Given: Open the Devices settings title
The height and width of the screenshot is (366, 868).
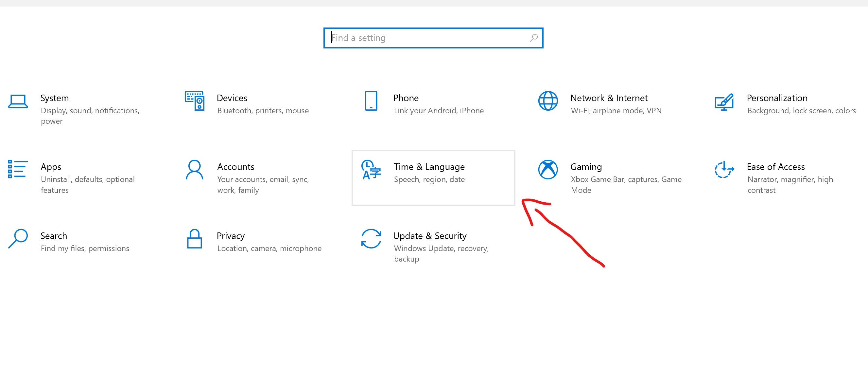Looking at the screenshot, I should pos(232,98).
